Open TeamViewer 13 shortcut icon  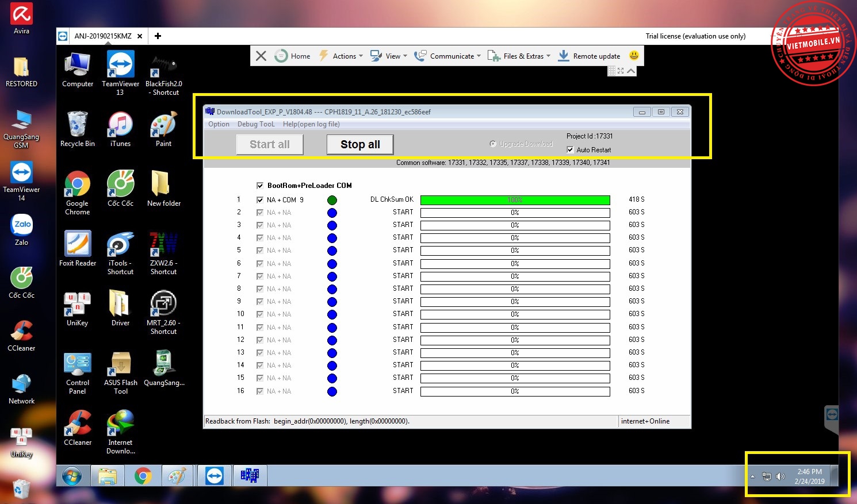pyautogui.click(x=120, y=72)
